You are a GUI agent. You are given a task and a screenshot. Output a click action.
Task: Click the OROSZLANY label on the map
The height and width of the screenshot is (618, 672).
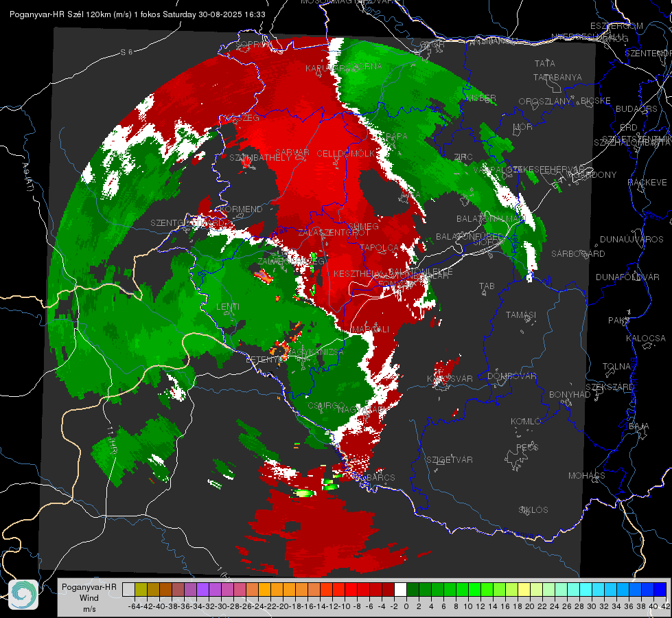545,102
